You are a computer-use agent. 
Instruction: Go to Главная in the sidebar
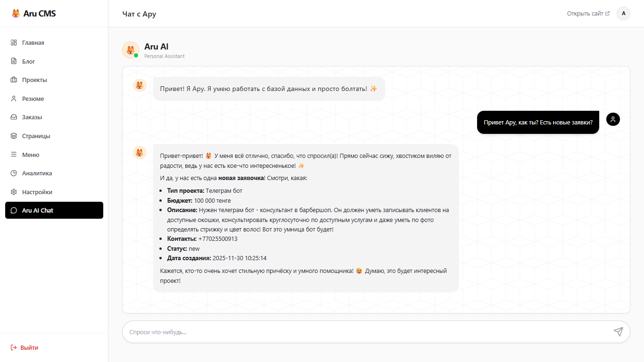[33, 42]
